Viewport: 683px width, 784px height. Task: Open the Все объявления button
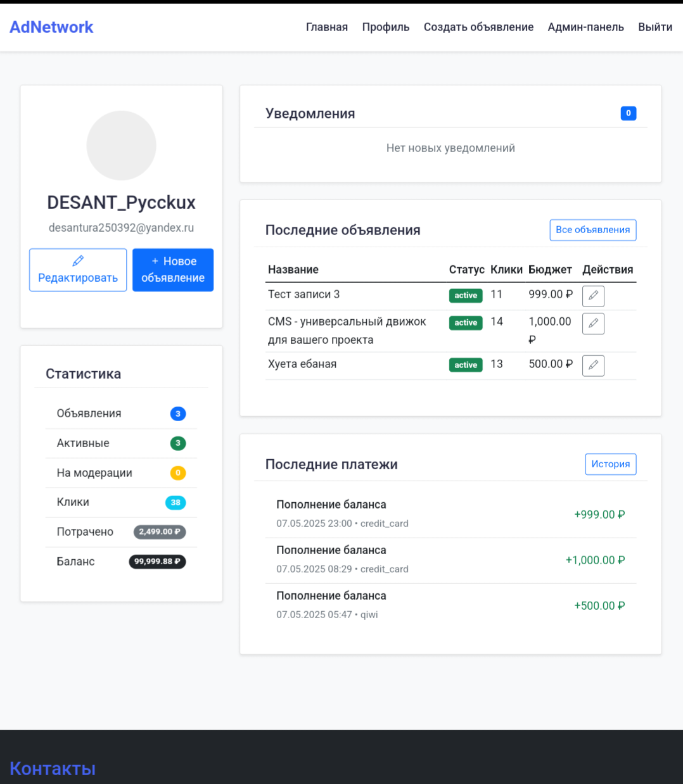tap(592, 230)
